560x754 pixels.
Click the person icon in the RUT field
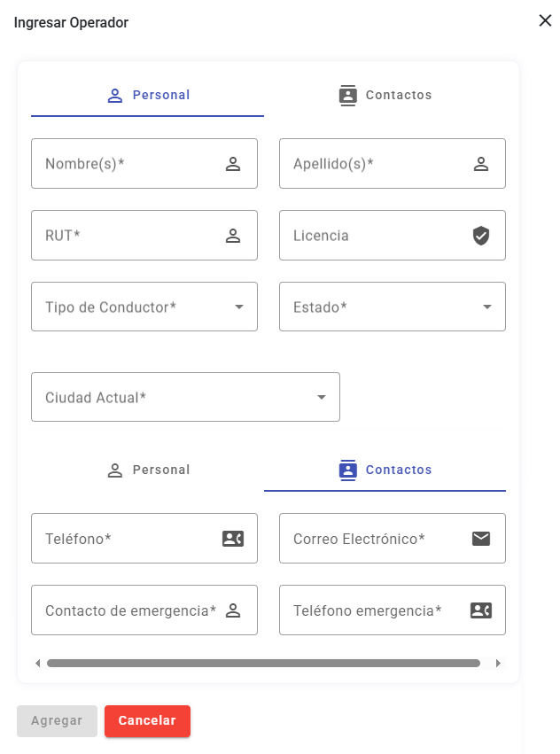[233, 235]
